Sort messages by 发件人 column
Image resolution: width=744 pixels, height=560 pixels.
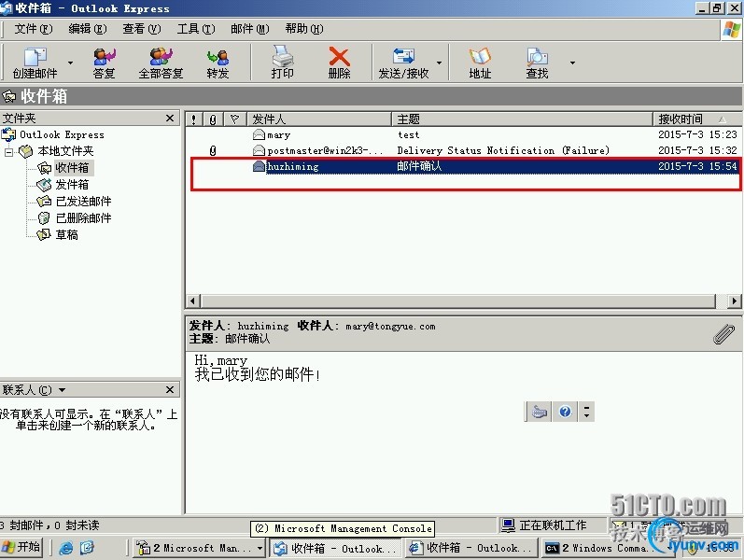[x=319, y=119]
